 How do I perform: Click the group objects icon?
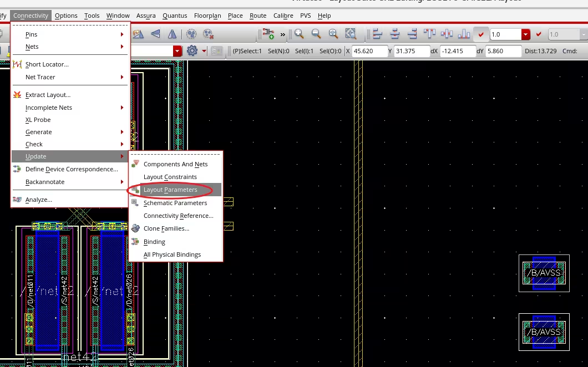coord(191,34)
